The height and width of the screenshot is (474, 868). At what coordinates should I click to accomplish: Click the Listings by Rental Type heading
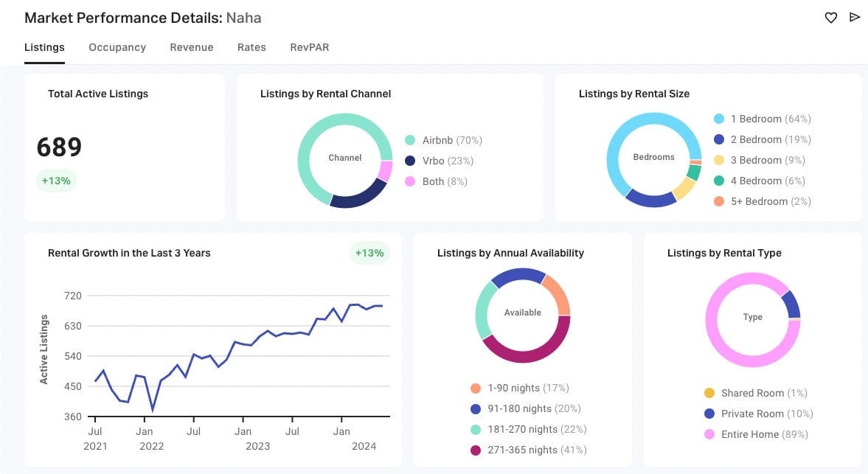[x=725, y=254]
